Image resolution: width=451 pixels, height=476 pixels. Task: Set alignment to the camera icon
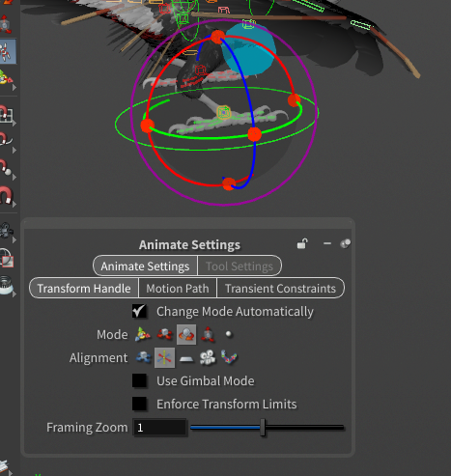click(208, 357)
